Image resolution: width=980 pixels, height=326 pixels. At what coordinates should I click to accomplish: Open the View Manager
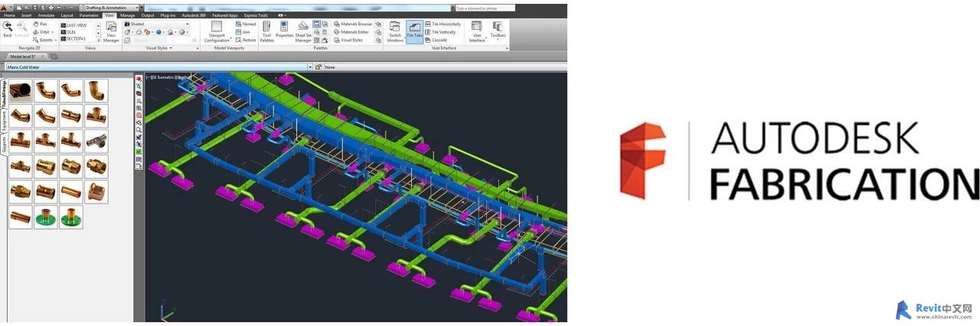tap(111, 31)
